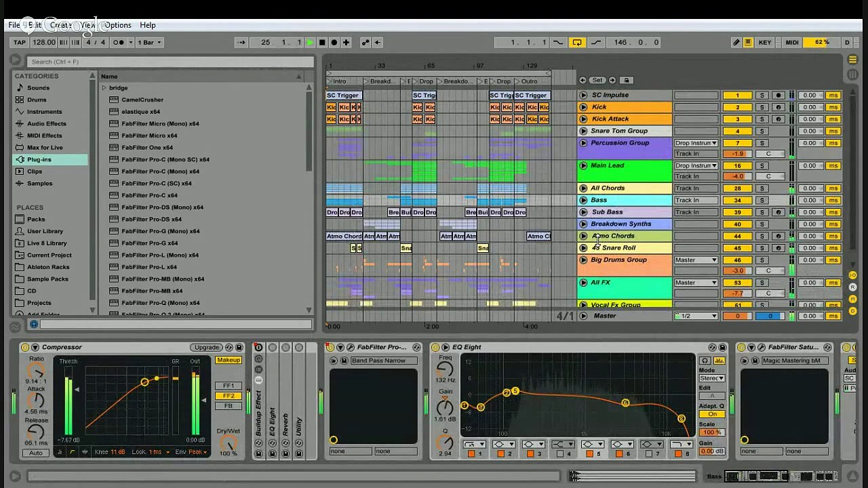
Task: Click the previous locator arrow icon
Action: tap(584, 81)
